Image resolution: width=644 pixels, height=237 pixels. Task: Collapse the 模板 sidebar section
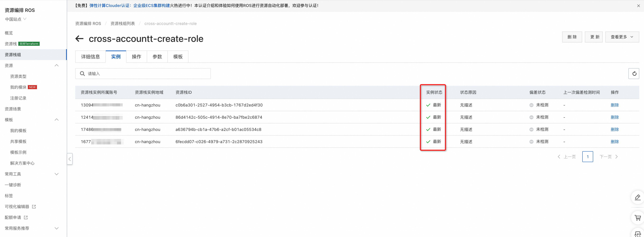tap(56, 120)
